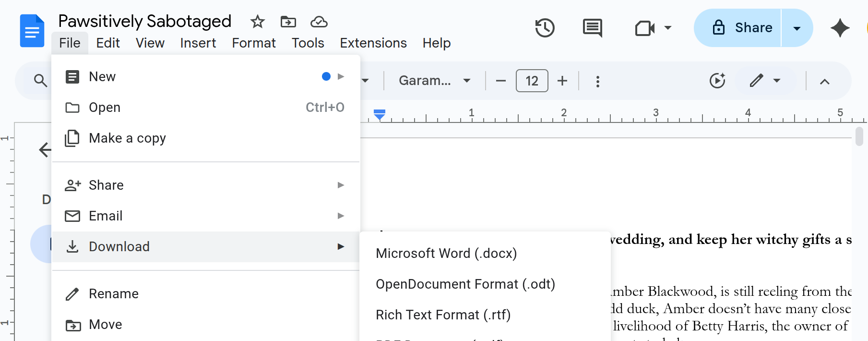Click the pencil editing mode icon

point(757,81)
